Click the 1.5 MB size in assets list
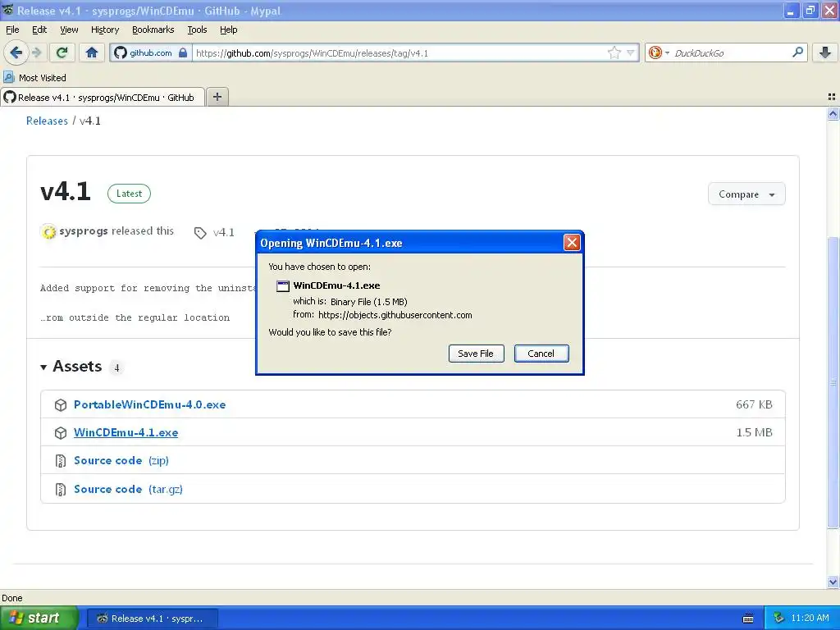 pyautogui.click(x=754, y=432)
